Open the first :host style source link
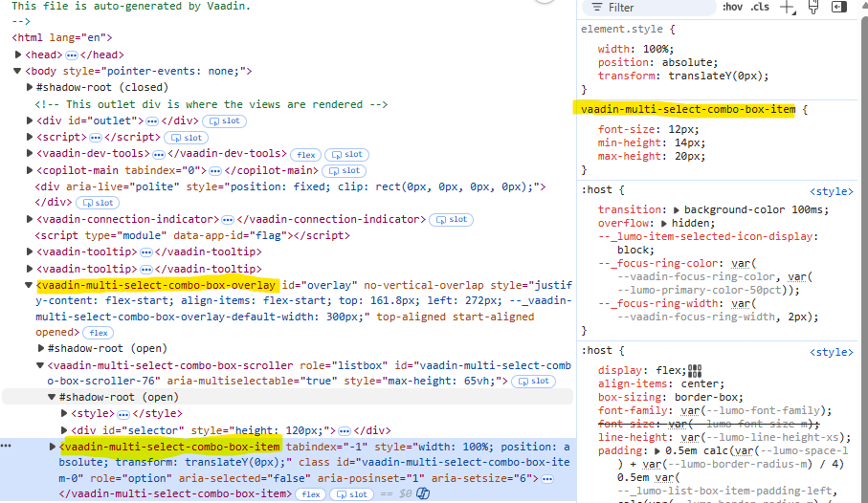The width and height of the screenshot is (868, 503). click(832, 191)
